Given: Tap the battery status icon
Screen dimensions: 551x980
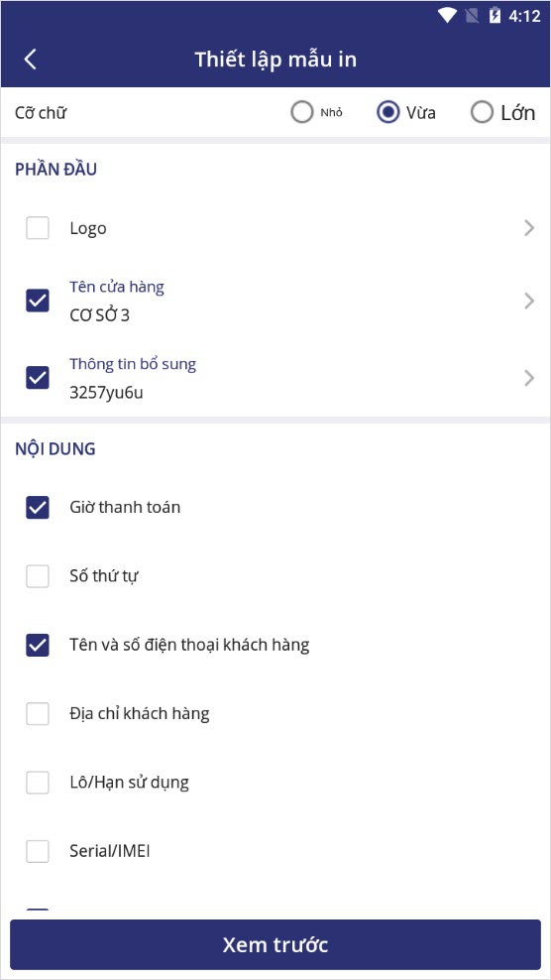Looking at the screenshot, I should point(495,16).
